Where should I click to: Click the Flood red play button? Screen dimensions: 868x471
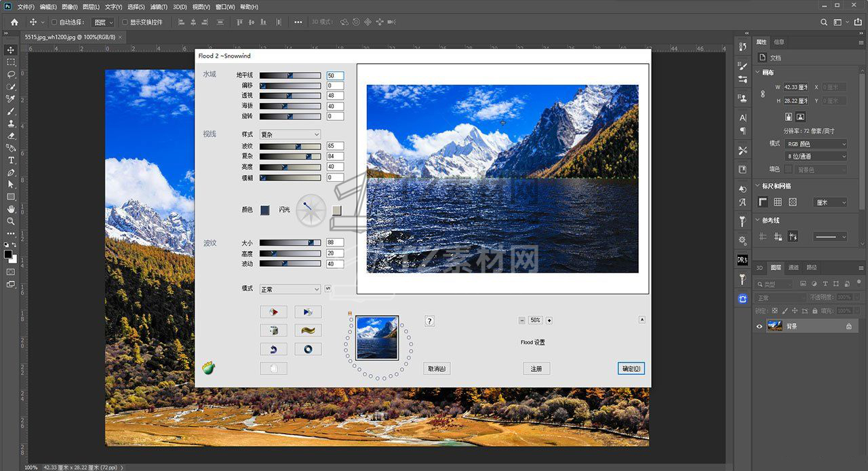[x=273, y=312]
